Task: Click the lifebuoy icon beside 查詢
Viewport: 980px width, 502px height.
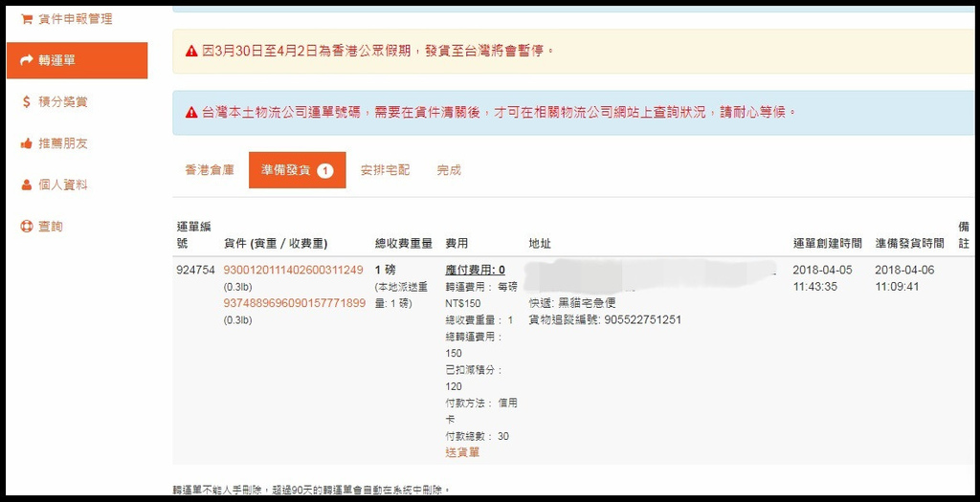Action: [x=27, y=227]
